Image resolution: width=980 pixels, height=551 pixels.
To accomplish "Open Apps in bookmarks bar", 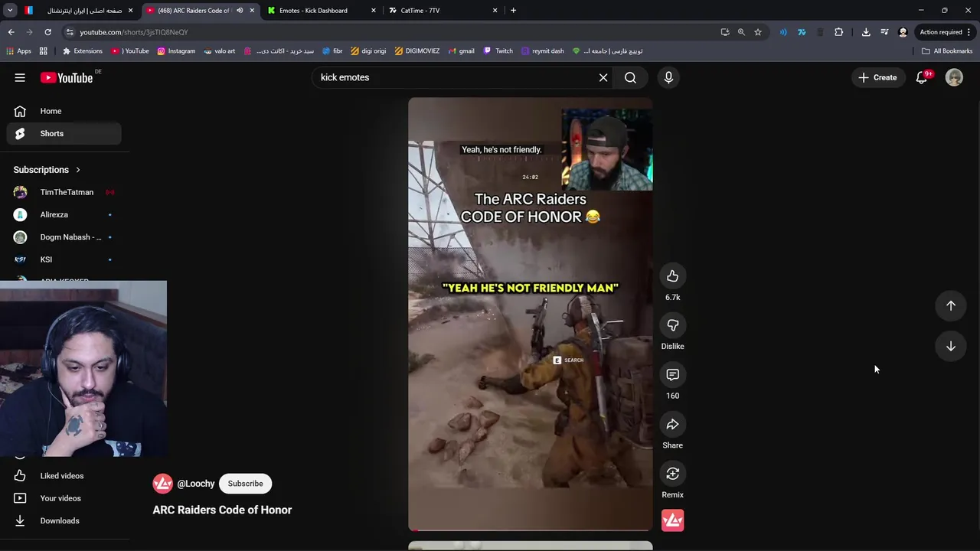I will (19, 51).
